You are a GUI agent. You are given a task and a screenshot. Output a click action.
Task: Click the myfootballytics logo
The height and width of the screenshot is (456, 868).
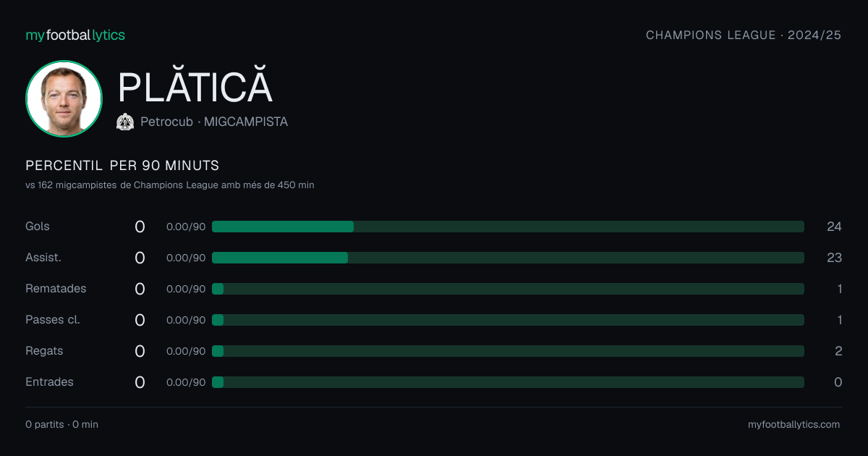pos(75,35)
